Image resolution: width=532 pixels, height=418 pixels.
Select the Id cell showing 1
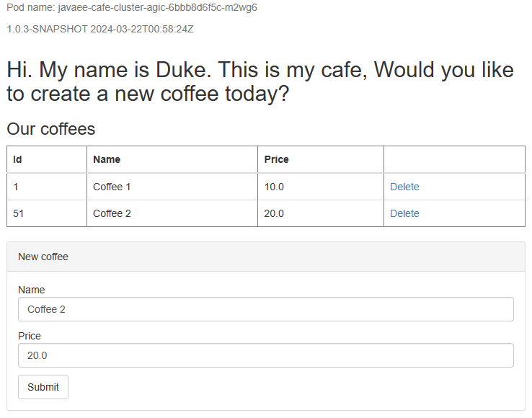(x=16, y=187)
